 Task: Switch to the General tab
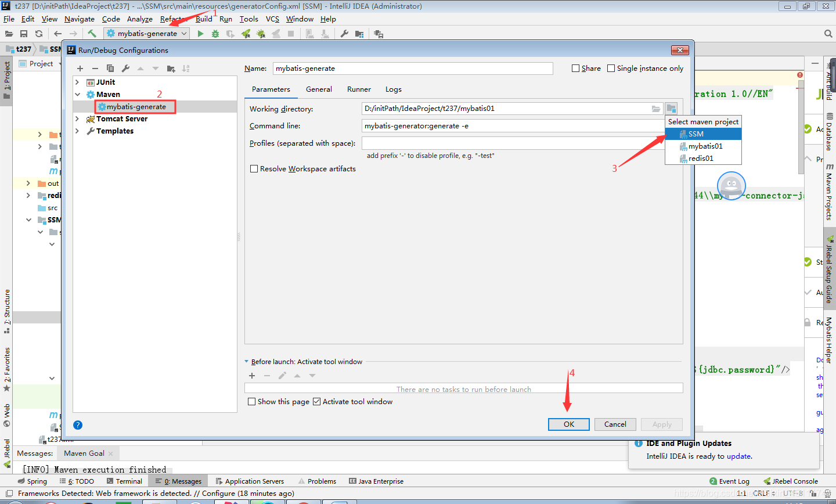[319, 89]
